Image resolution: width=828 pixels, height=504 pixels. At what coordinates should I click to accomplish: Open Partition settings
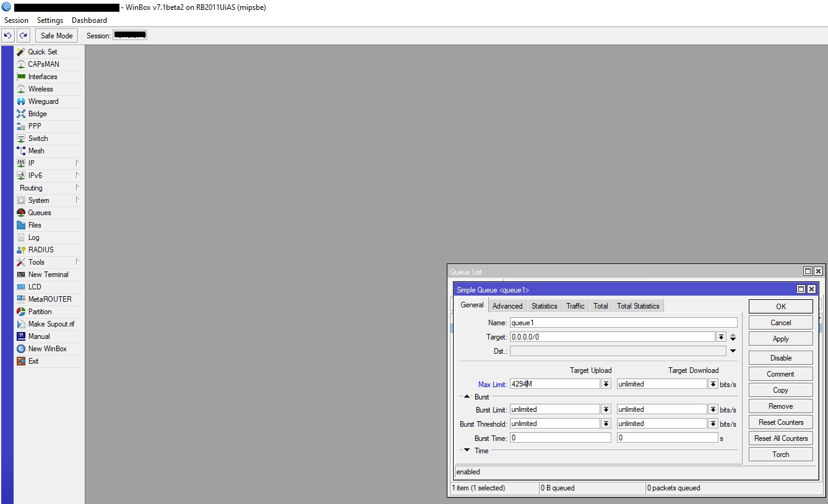50,312
